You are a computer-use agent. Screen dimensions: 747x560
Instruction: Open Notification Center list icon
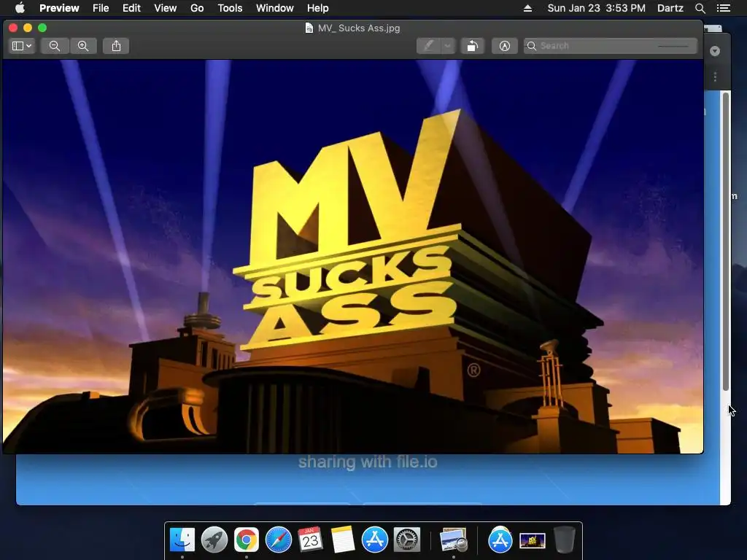click(724, 8)
